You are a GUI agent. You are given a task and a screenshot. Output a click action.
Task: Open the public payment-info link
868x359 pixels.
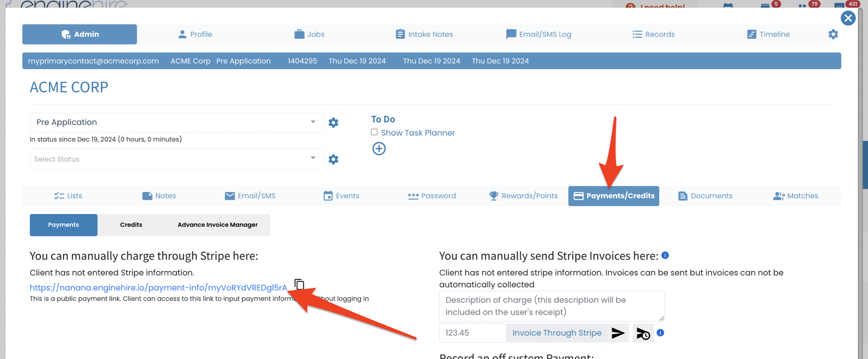pyautogui.click(x=158, y=287)
